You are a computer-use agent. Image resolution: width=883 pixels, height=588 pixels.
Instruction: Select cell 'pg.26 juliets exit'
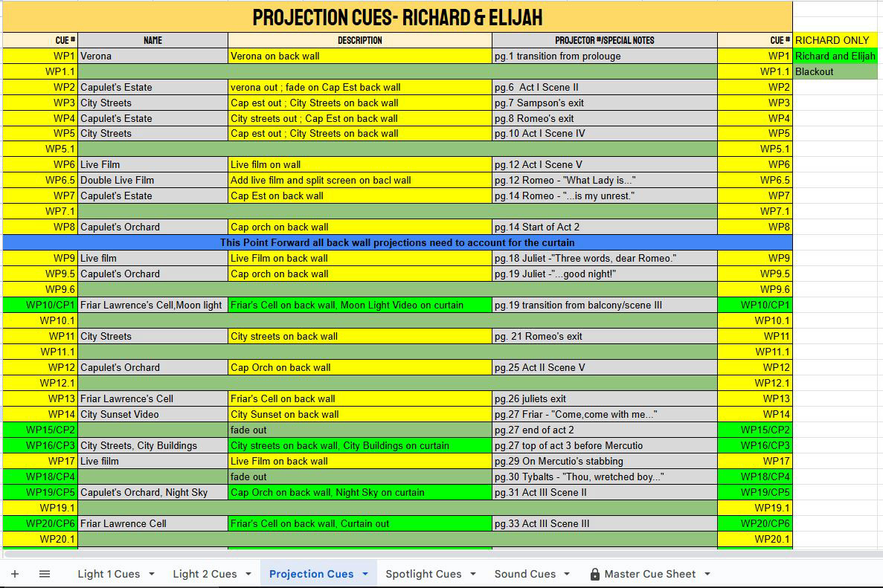coord(605,398)
